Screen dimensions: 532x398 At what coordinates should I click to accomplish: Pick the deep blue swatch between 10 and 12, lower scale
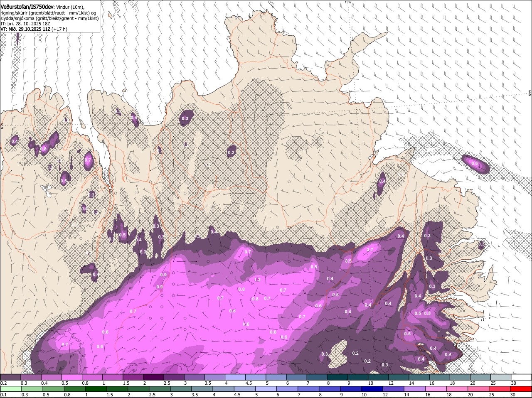(x=373, y=389)
